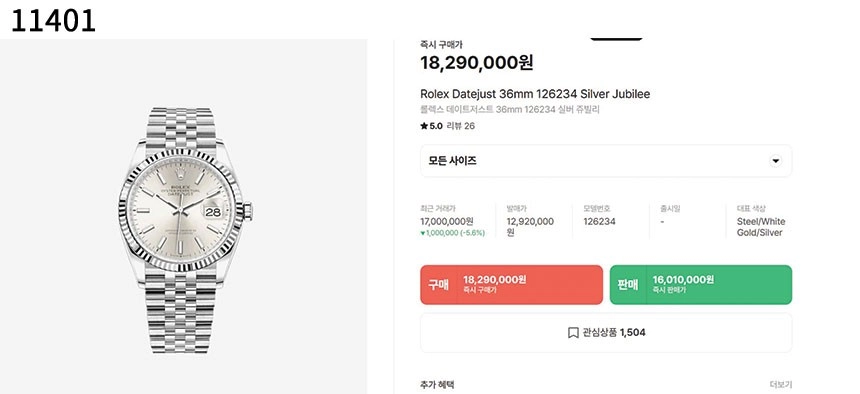The height and width of the screenshot is (394, 860).
Task: Open the 모든 사이즈 dropdown arrow
Action: pyautogui.click(x=775, y=161)
